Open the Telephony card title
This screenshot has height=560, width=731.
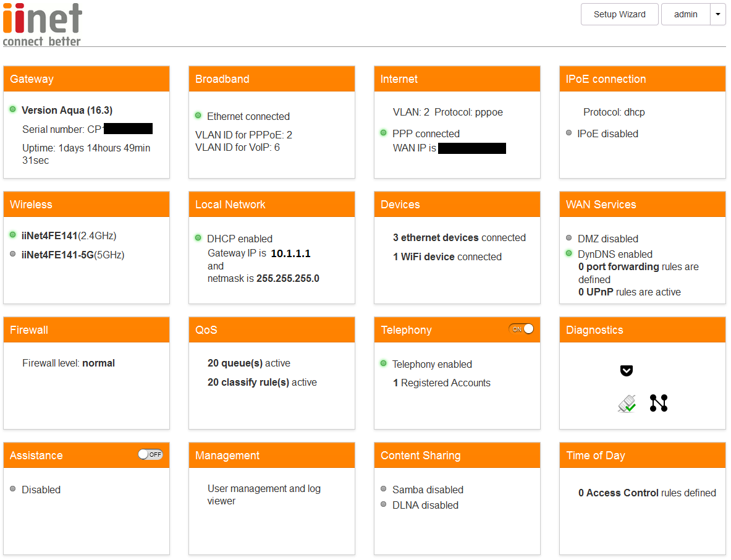click(406, 330)
